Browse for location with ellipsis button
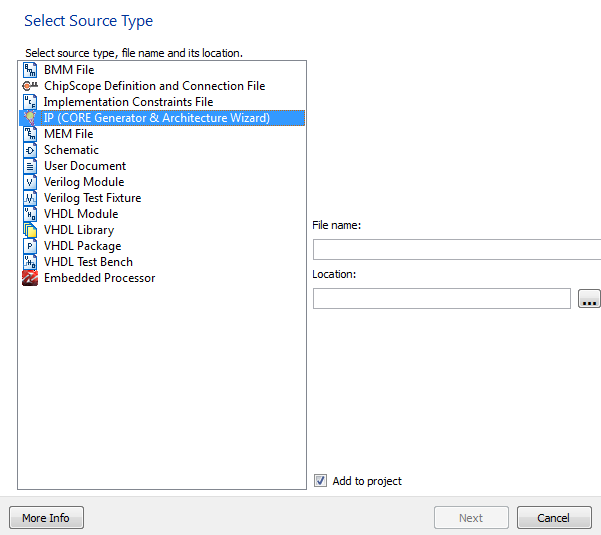The image size is (601, 535). 589,298
